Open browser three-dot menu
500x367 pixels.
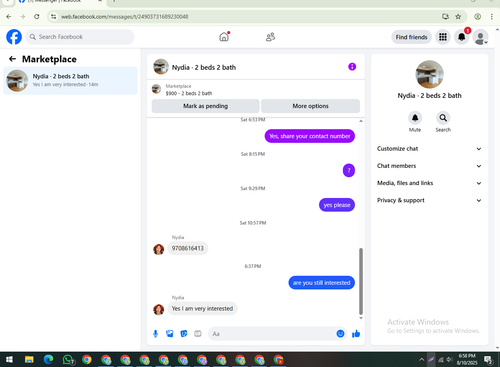491,16
